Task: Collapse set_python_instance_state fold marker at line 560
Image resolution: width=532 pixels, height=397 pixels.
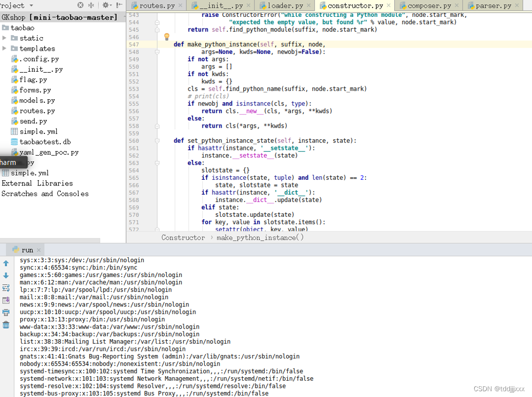Action: pyautogui.click(x=157, y=141)
